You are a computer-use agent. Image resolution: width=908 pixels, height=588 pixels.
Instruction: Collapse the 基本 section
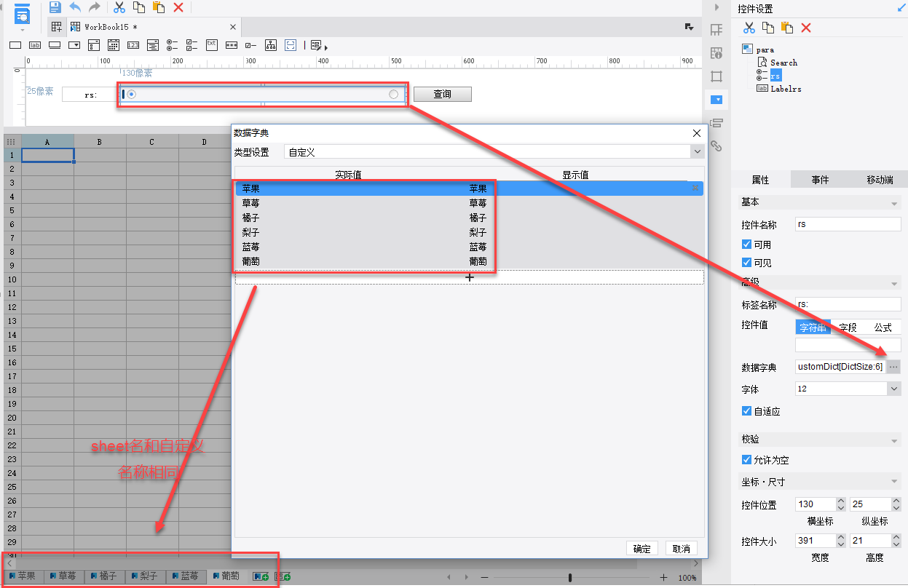click(x=894, y=202)
